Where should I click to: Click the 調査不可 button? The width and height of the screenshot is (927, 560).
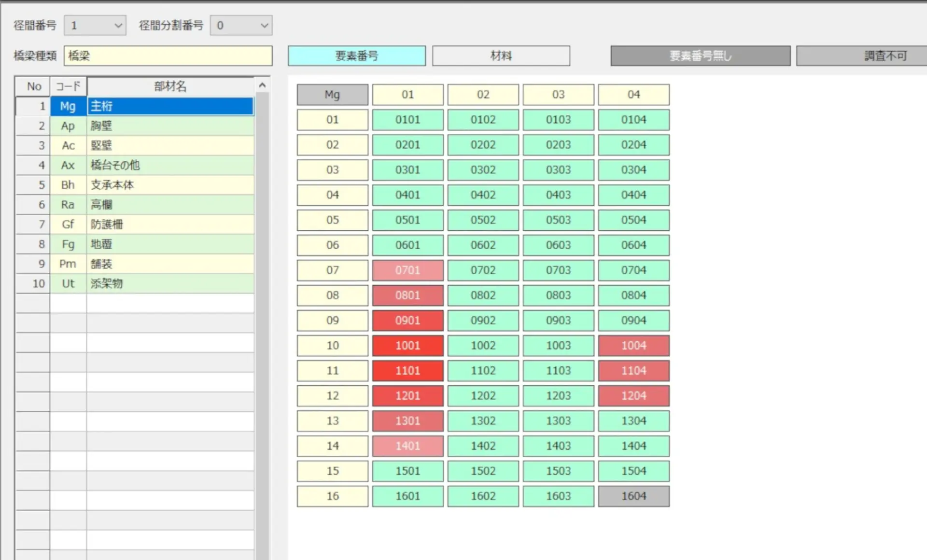pos(862,56)
